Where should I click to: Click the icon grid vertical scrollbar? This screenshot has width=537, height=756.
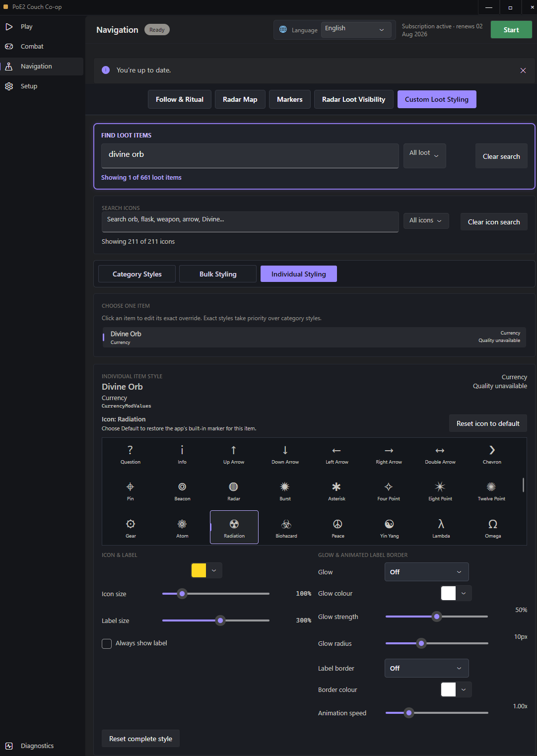click(524, 484)
